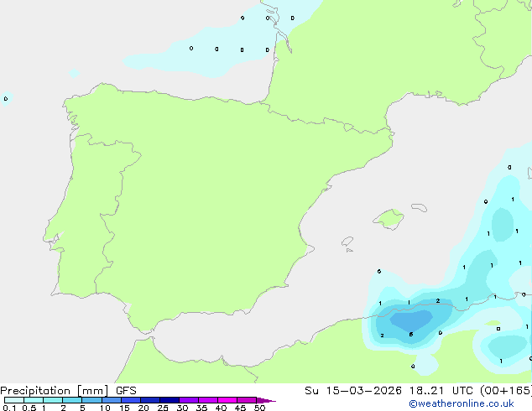Click the legend label '0.1'

9,408
